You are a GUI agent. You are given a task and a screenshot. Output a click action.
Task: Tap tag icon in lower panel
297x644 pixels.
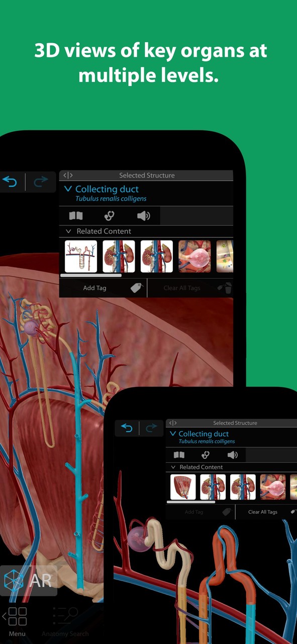tap(228, 511)
